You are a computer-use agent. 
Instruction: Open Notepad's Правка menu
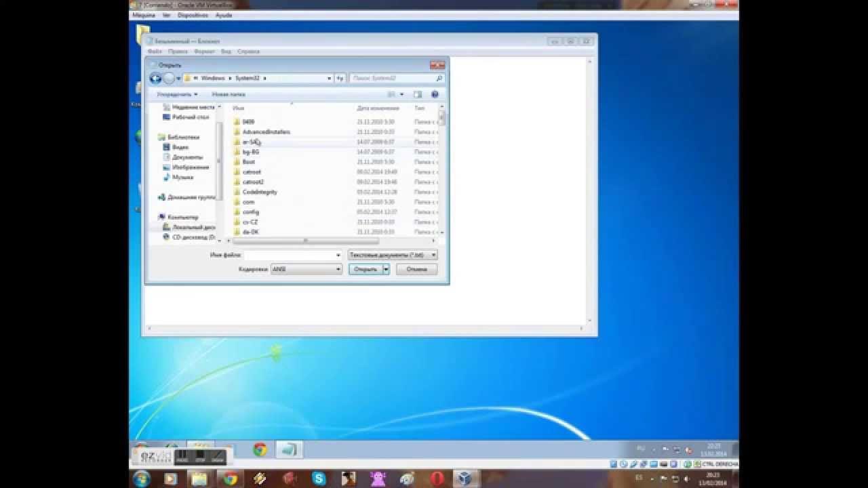pyautogui.click(x=178, y=52)
